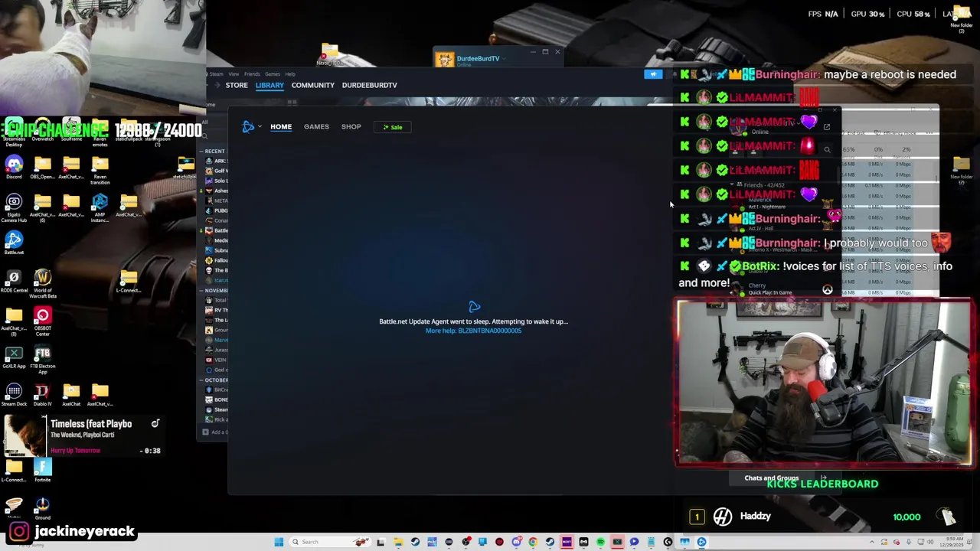Open Steam STORE section
Viewport: 980px width, 551px height.
(x=237, y=85)
